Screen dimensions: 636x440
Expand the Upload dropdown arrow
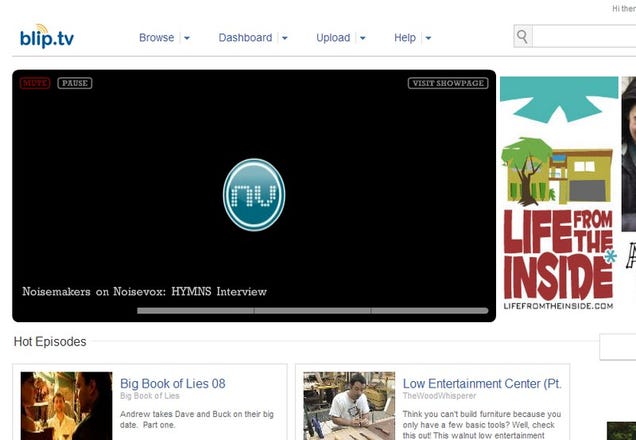tap(363, 38)
